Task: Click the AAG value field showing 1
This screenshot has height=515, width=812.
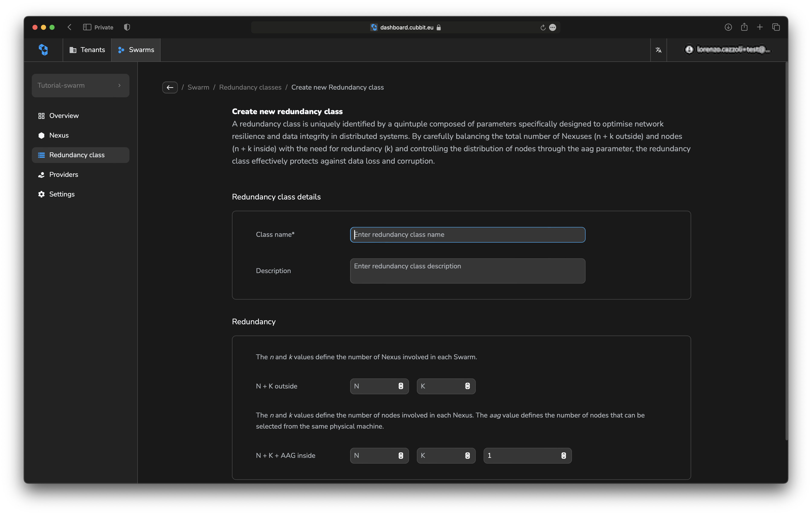Action: point(527,456)
